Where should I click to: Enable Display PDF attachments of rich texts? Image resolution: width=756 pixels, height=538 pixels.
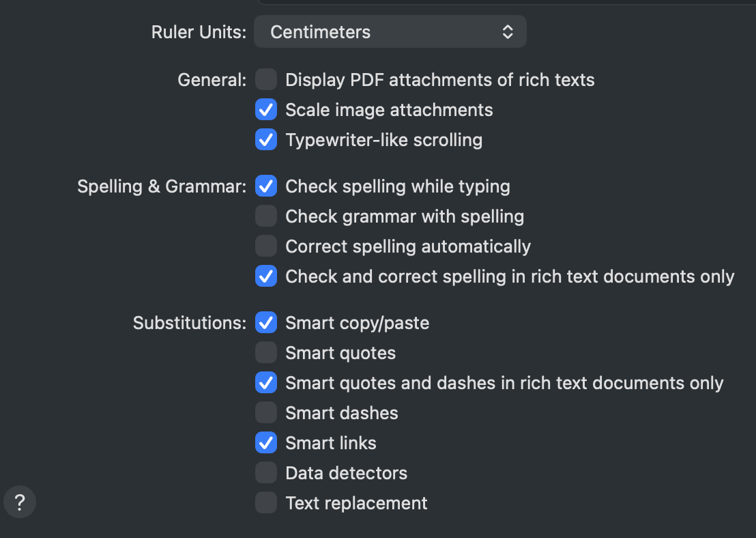click(x=266, y=80)
